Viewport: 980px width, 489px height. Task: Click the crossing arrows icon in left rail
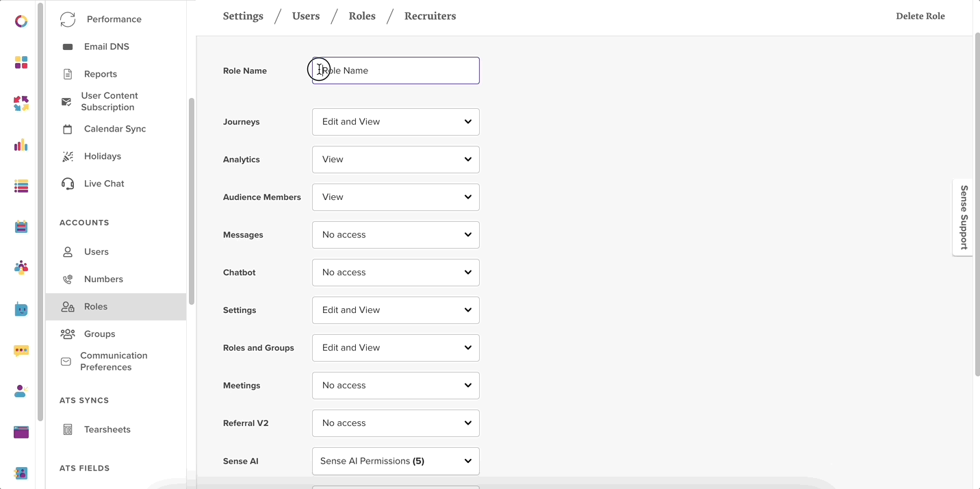point(21,103)
